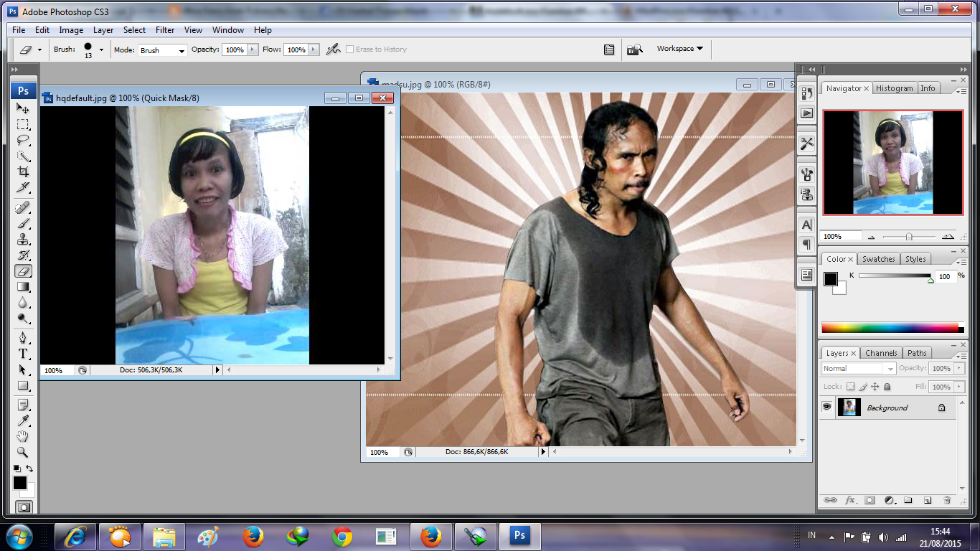Open the Flow slider arrow in options bar
The width and height of the screenshot is (980, 551).
[x=312, y=50]
